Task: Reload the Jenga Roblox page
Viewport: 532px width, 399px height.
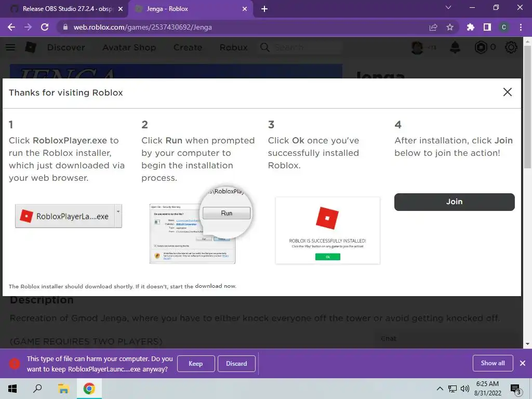Action: click(45, 27)
